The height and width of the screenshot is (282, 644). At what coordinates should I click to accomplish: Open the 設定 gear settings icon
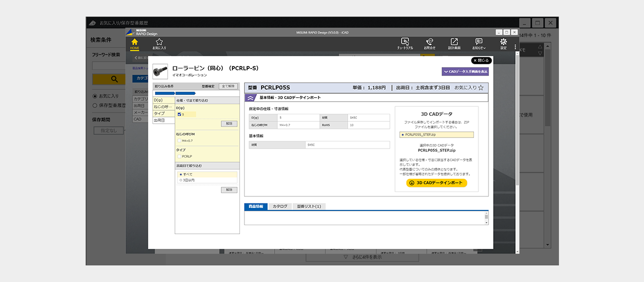[x=503, y=42]
